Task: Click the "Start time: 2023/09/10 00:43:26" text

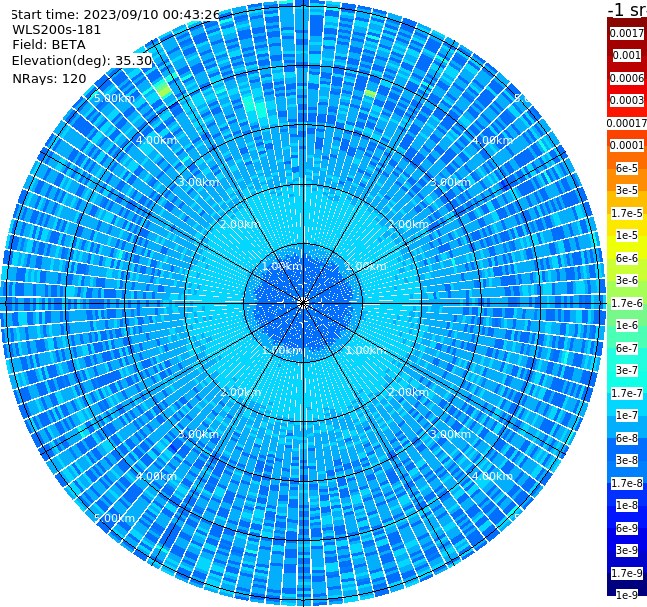Action: [x=115, y=14]
